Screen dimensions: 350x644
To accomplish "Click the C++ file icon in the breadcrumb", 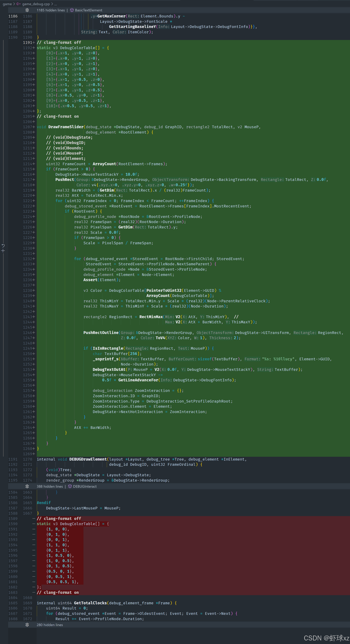I will (x=19, y=4).
